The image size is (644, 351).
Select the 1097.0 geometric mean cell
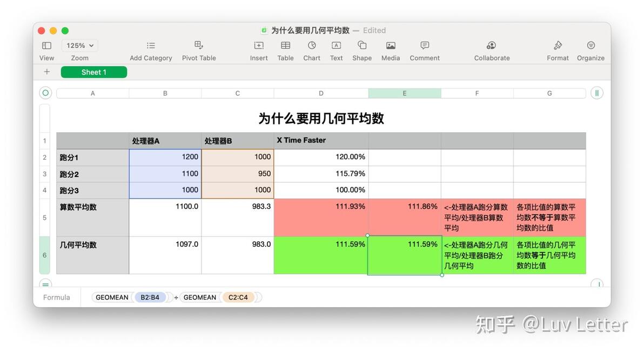point(165,255)
